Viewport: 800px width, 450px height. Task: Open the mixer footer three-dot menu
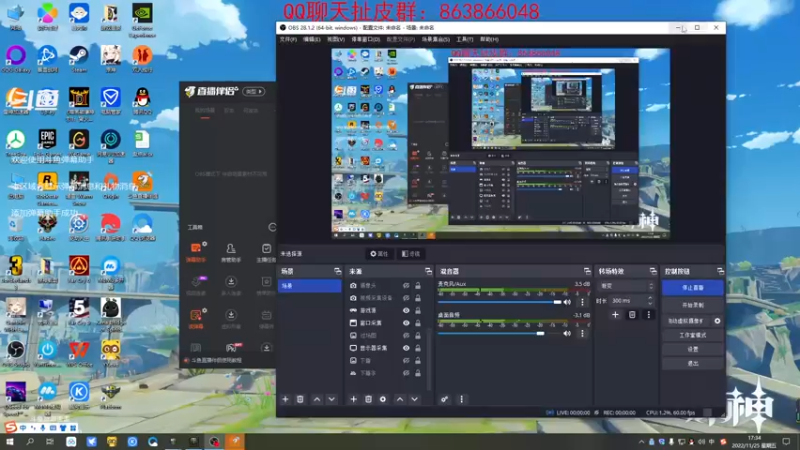462,399
